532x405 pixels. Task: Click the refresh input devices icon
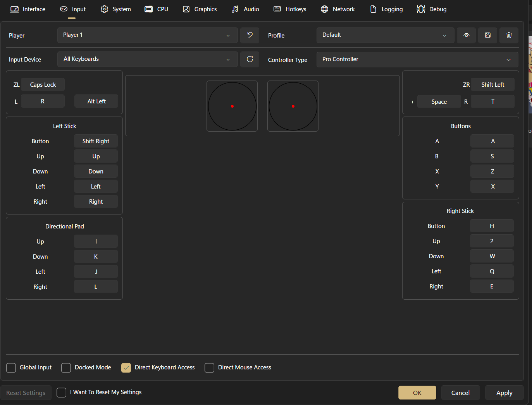250,59
